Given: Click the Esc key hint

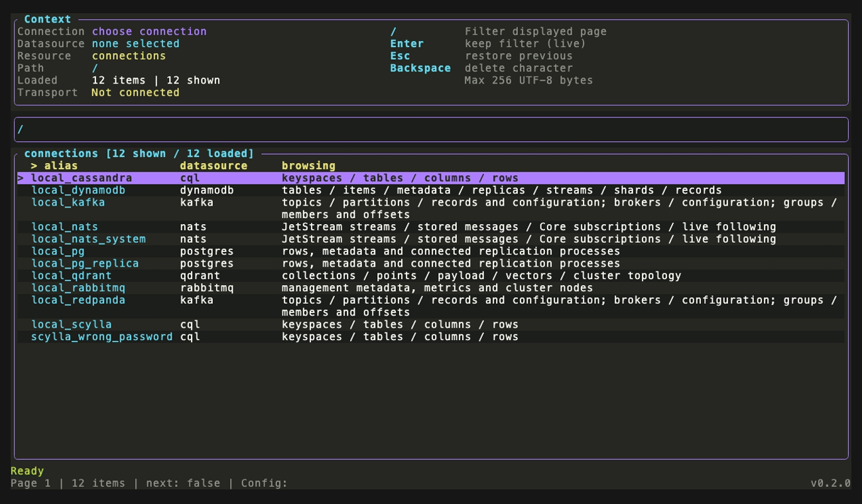Looking at the screenshot, I should click(x=400, y=56).
